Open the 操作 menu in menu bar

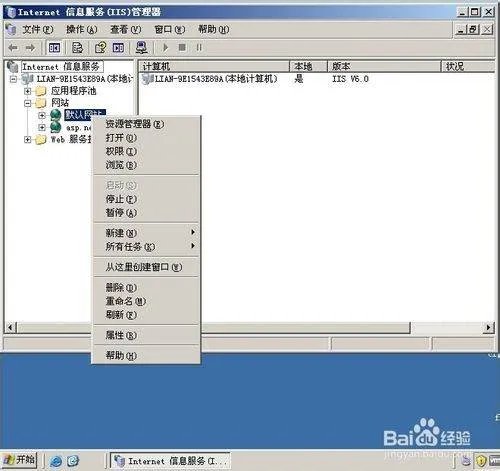(82, 29)
